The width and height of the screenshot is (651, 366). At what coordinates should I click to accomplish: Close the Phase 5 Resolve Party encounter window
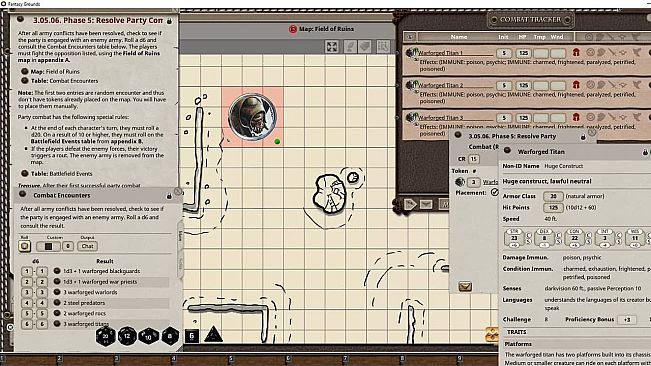point(592,132)
